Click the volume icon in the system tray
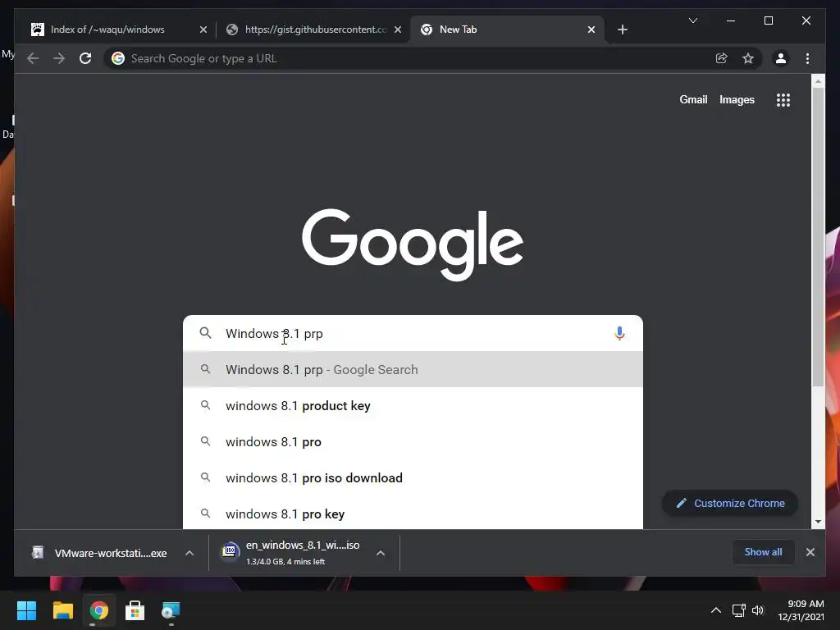840x630 pixels. (x=757, y=610)
